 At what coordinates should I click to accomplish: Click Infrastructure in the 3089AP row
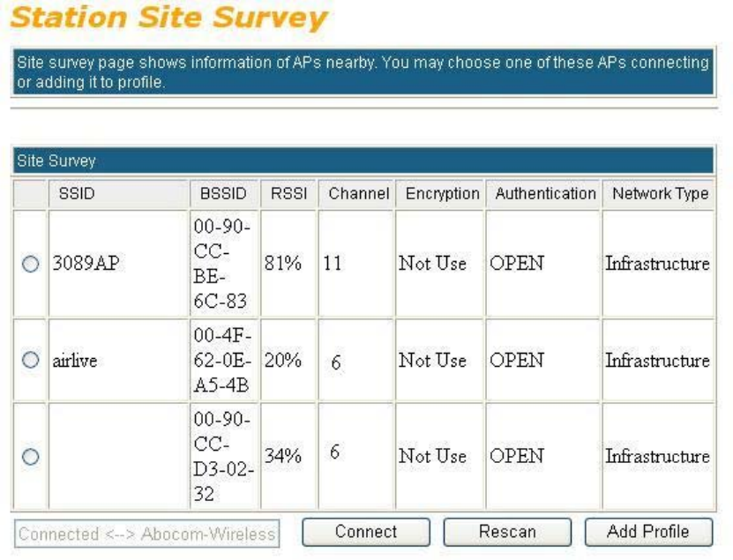pos(658,263)
